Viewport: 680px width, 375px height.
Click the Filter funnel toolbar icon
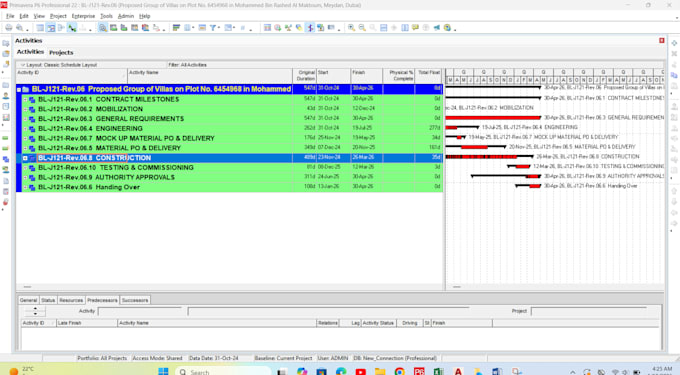(x=213, y=28)
